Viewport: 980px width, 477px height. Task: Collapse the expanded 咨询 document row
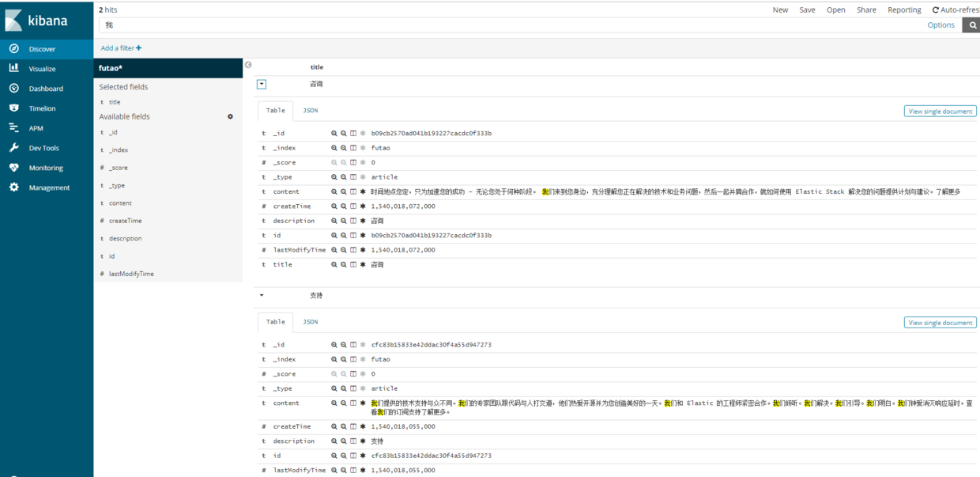tap(262, 84)
